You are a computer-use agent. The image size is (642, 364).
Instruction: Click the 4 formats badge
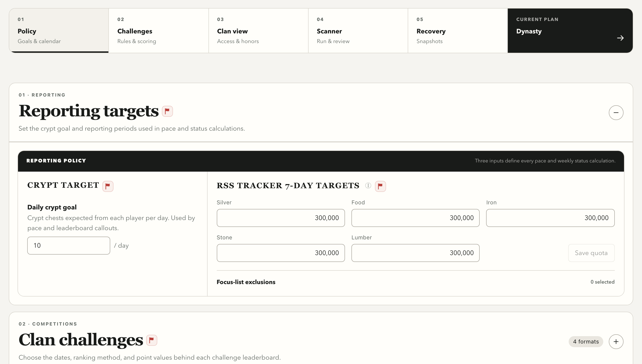point(586,341)
